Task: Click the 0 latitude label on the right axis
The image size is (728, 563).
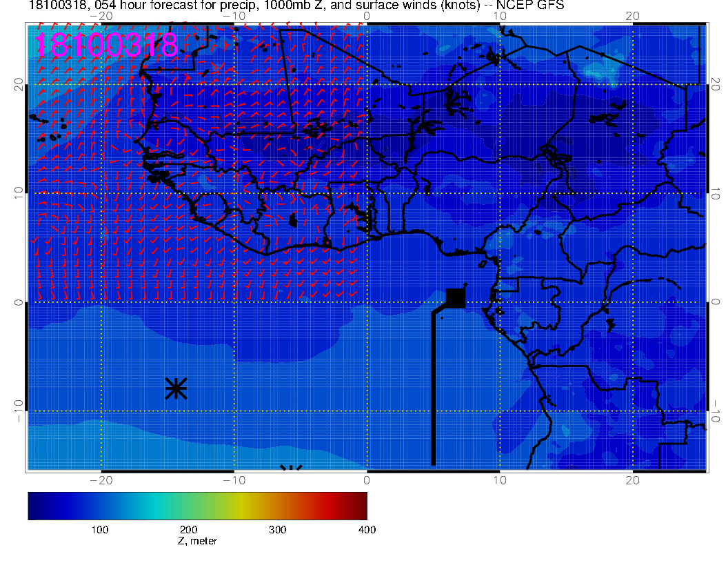Action: tap(716, 302)
